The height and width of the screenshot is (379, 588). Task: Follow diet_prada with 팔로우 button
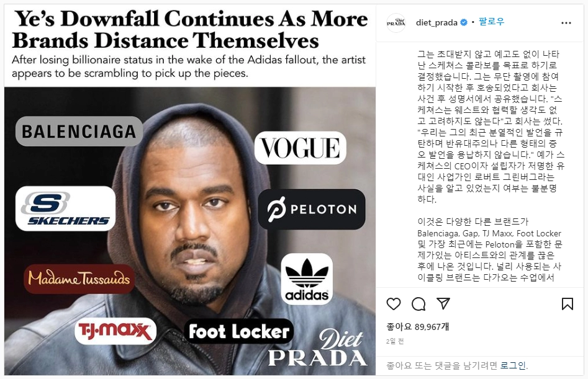coord(491,22)
